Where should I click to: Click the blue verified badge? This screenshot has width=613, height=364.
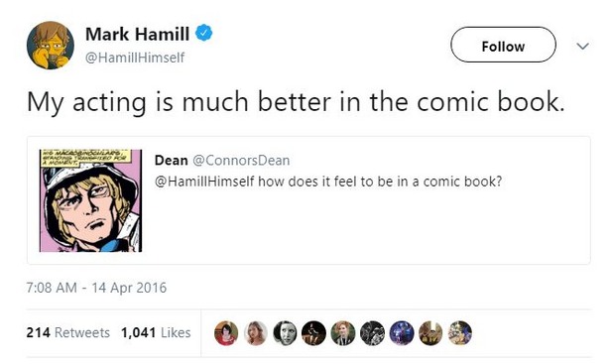click(203, 33)
